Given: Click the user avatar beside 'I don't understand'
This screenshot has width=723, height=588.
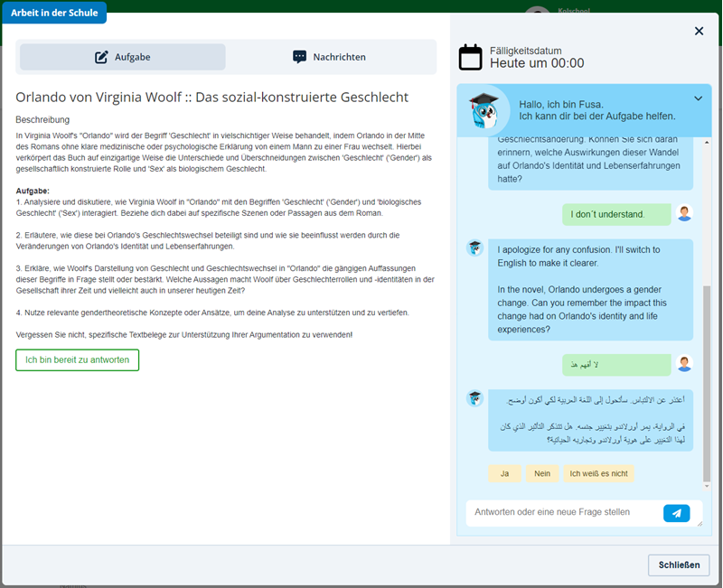Looking at the screenshot, I should click(684, 214).
